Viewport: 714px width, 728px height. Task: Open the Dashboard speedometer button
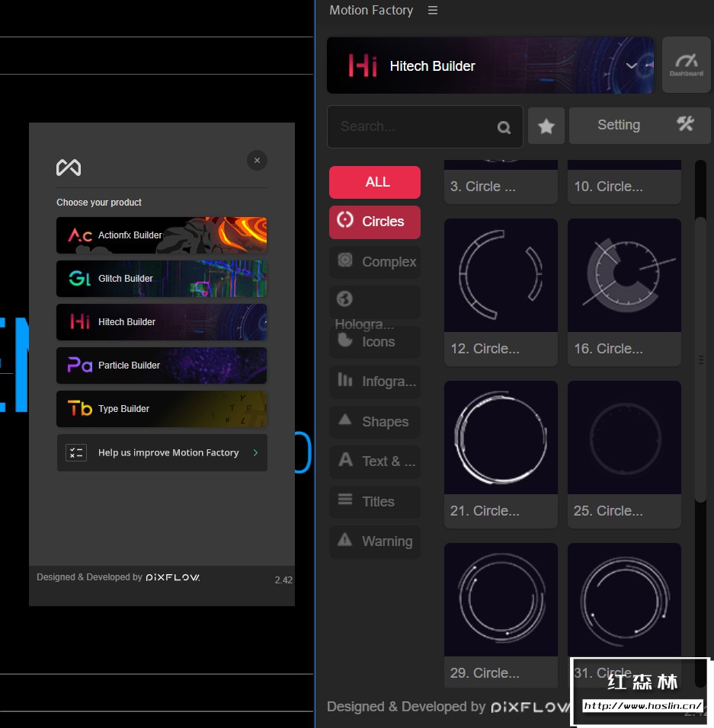pyautogui.click(x=686, y=65)
